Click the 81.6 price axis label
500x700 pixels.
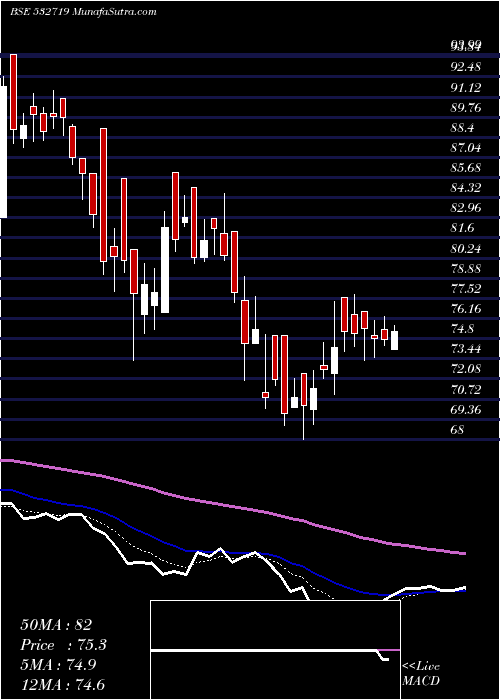[462, 228]
